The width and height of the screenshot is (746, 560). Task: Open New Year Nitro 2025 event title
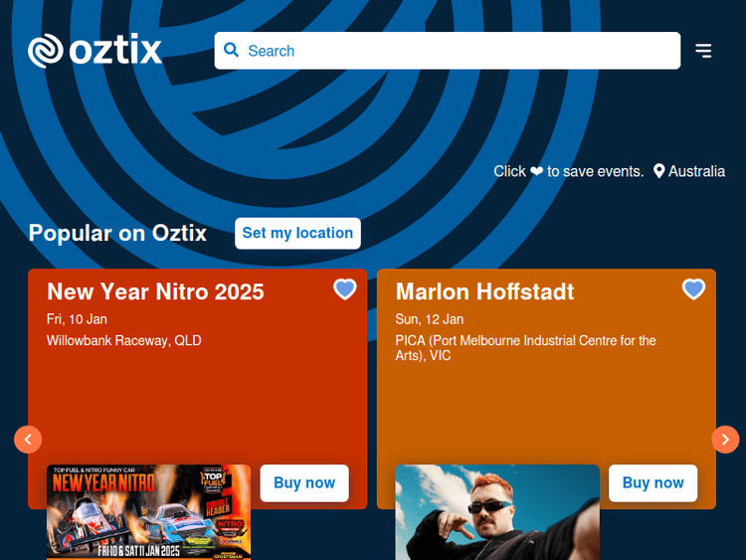155,291
